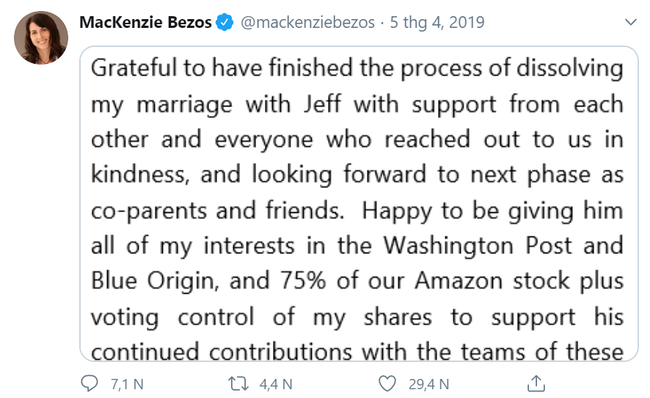Click the 29,4 N likes count
The height and width of the screenshot is (398, 650).
pyautogui.click(x=429, y=384)
